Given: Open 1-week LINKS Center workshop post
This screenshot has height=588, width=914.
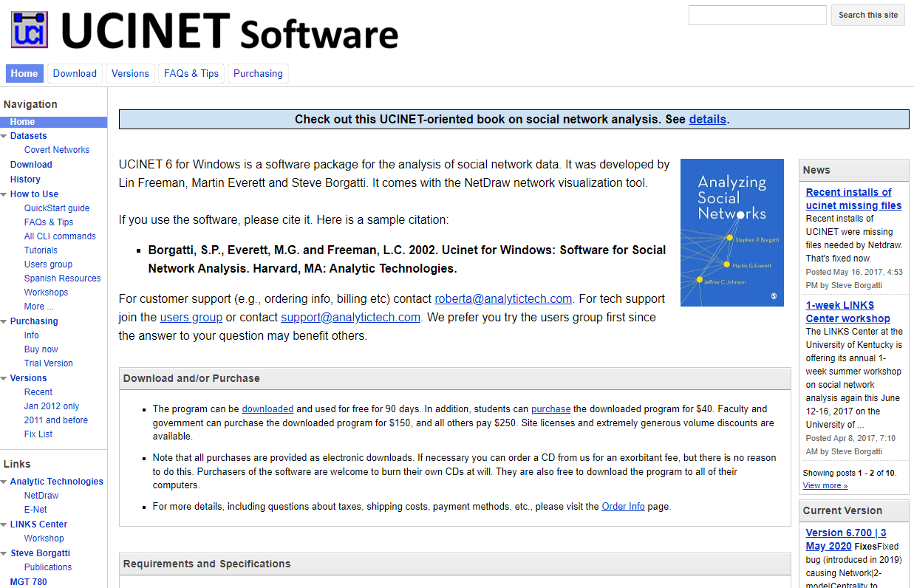Looking at the screenshot, I should (848, 312).
